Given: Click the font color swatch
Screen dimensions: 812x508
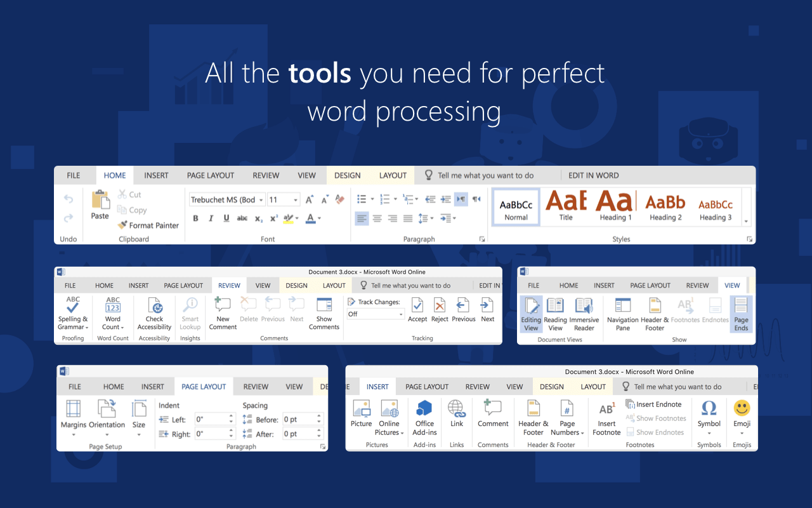Looking at the screenshot, I should click(x=310, y=218).
